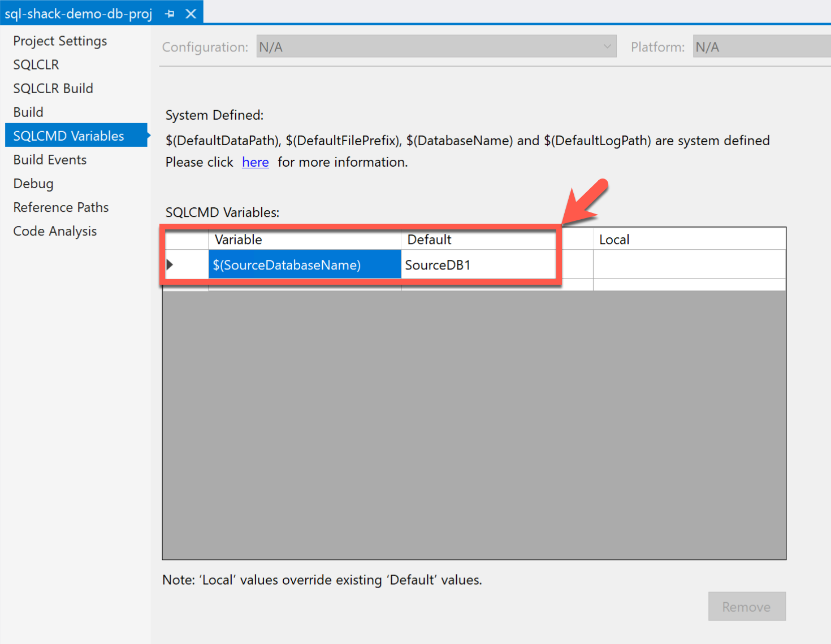Open the Platform dropdown

[761, 47]
